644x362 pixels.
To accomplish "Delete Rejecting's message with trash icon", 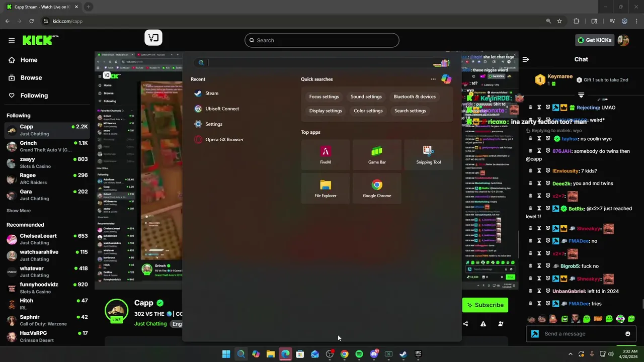I will pyautogui.click(x=530, y=108).
